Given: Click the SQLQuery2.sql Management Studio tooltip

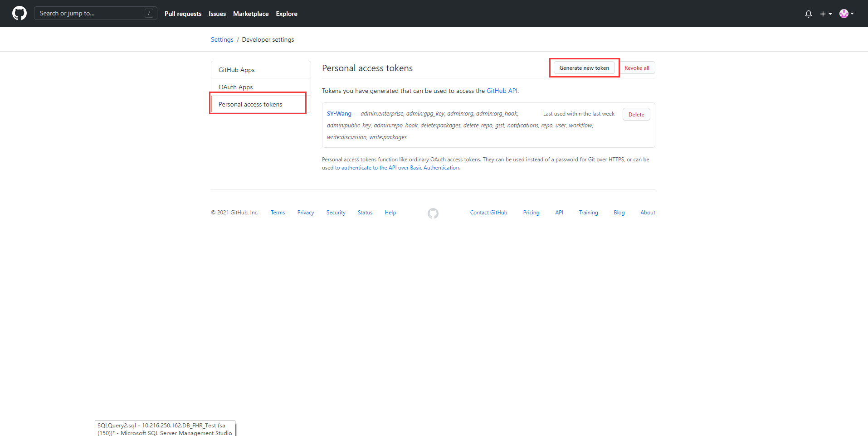Looking at the screenshot, I should [165, 429].
